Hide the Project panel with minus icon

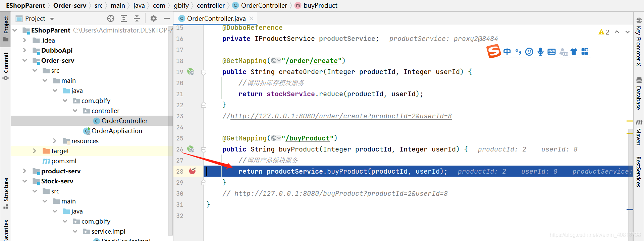pos(166,18)
